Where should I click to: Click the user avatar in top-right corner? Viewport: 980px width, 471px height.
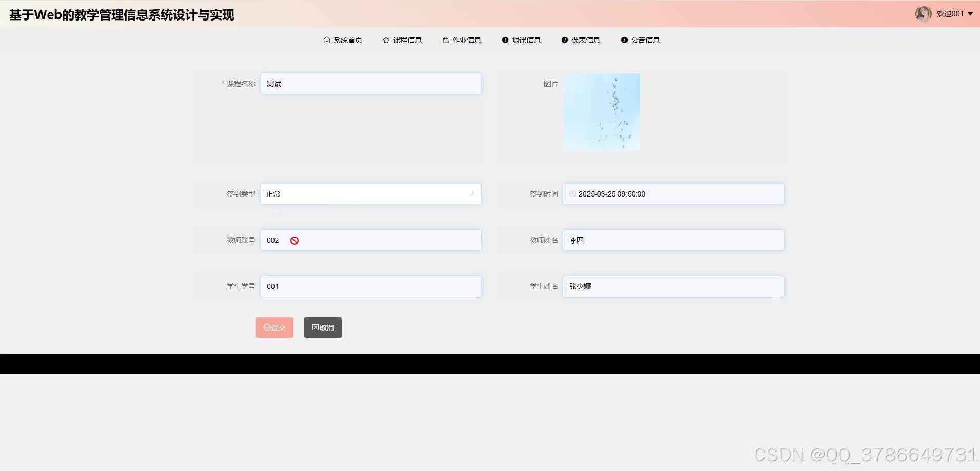click(924, 13)
